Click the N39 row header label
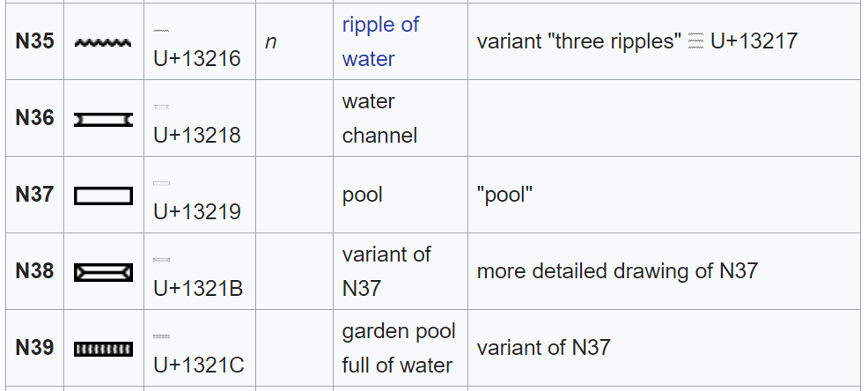This screenshot has width=868, height=391. click(x=34, y=348)
